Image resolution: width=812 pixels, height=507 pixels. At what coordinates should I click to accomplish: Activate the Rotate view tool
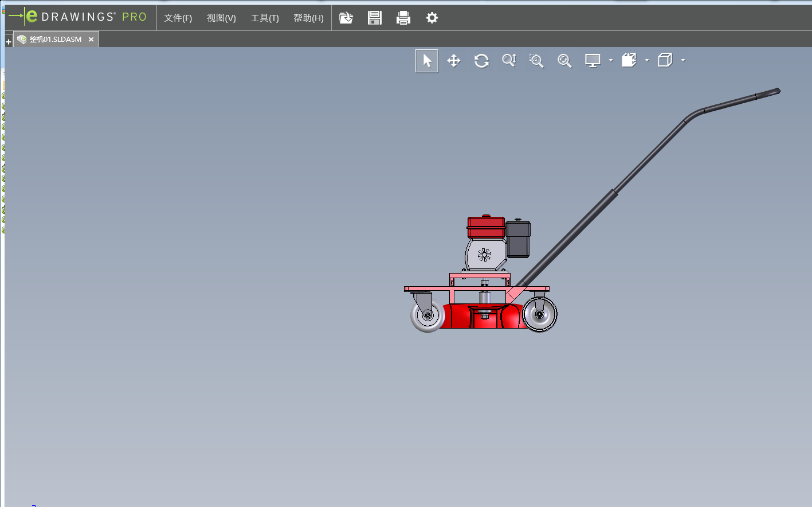[x=481, y=61]
